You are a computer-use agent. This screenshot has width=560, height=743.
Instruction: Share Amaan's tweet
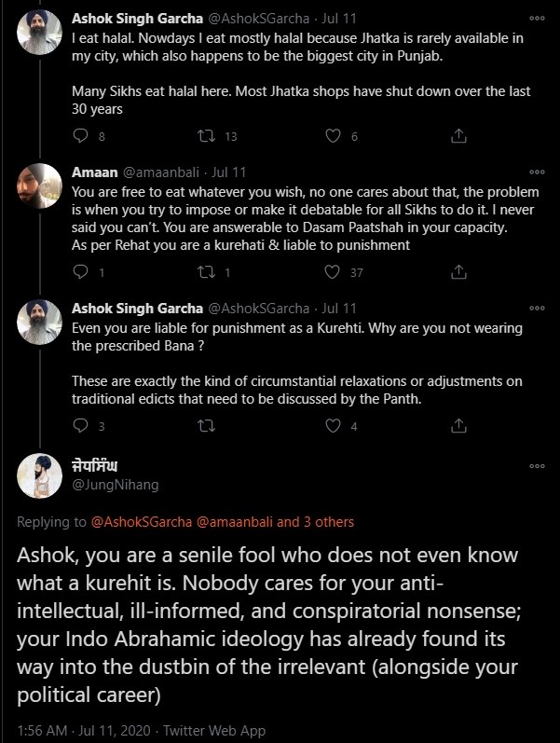(458, 272)
